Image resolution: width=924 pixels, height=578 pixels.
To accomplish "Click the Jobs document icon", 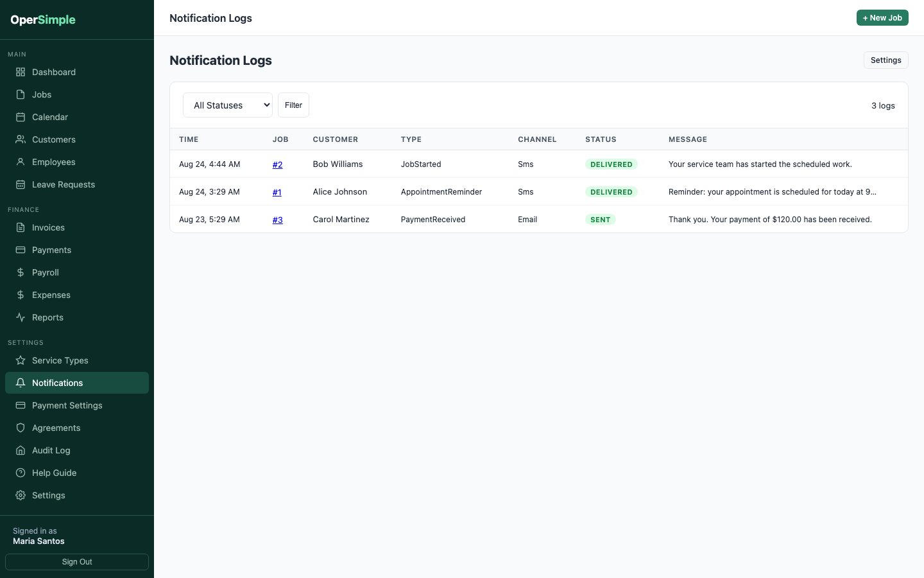I will click(x=21, y=94).
